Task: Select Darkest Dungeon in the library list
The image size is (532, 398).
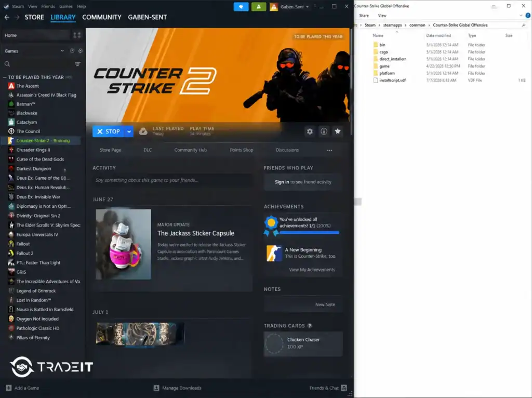Action: click(34, 169)
